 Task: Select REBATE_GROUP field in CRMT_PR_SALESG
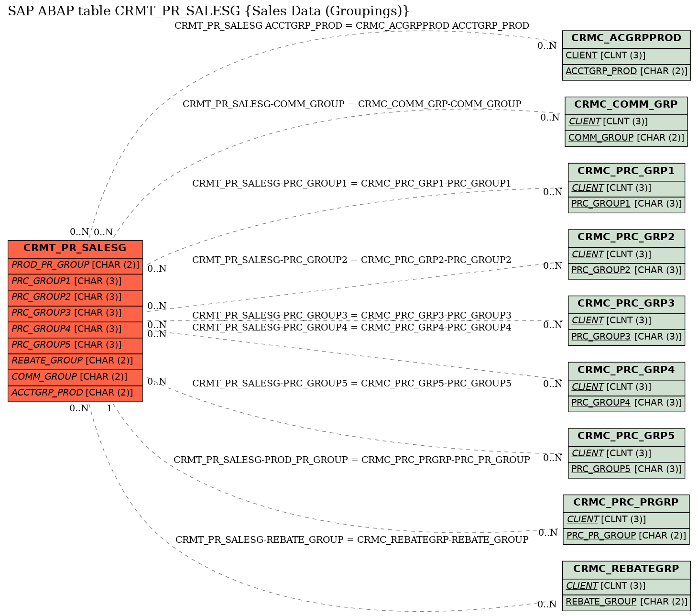[75, 361]
